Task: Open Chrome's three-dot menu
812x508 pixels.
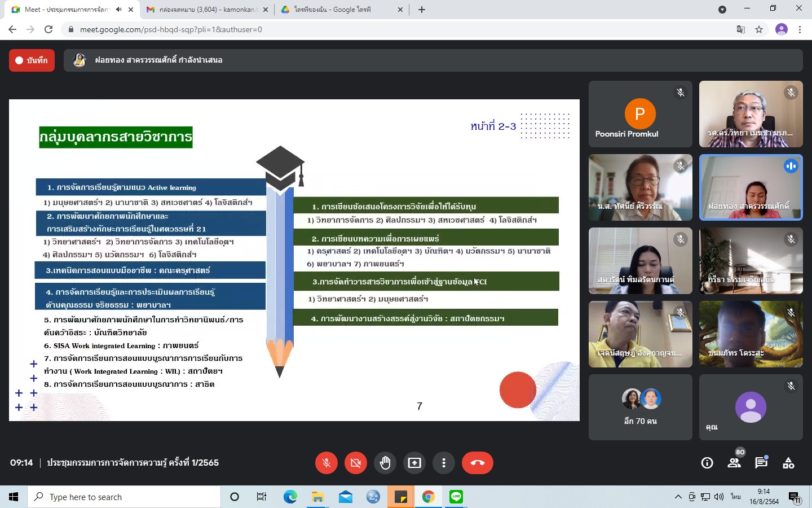Action: coord(800,29)
